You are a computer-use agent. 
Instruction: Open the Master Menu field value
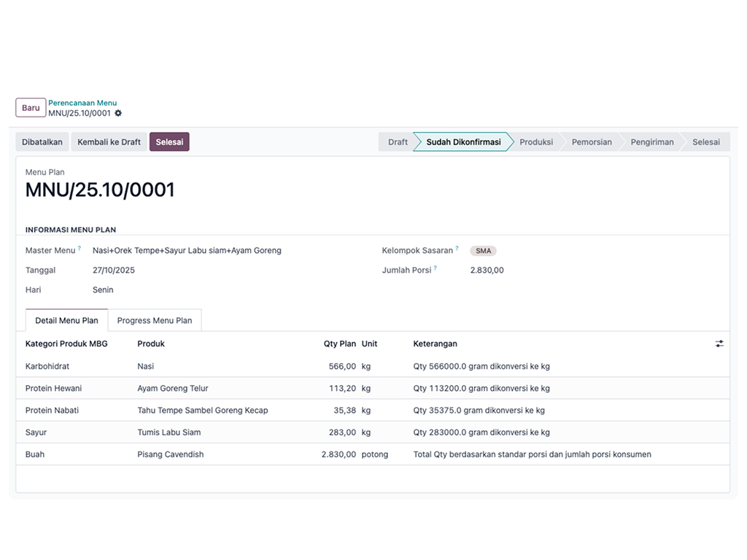tap(187, 250)
